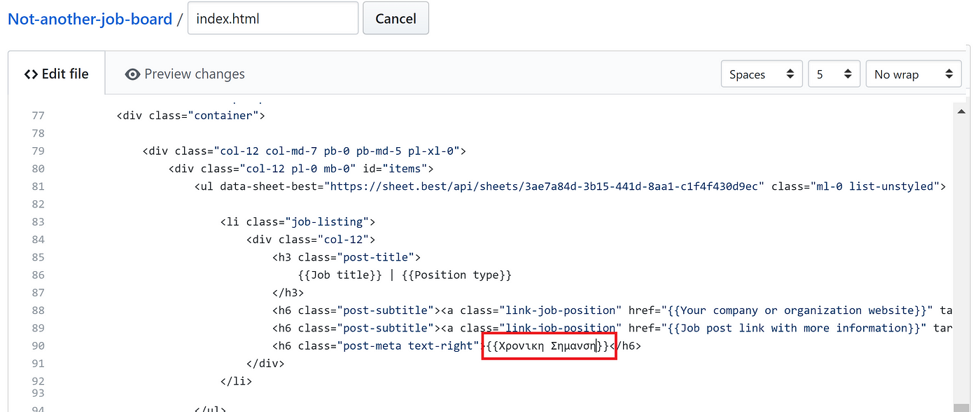
Task: Switch to the Edit file tab
Action: [57, 74]
